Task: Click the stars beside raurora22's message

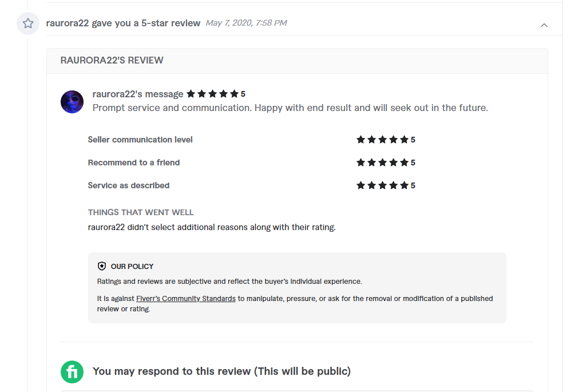Action: (x=212, y=94)
